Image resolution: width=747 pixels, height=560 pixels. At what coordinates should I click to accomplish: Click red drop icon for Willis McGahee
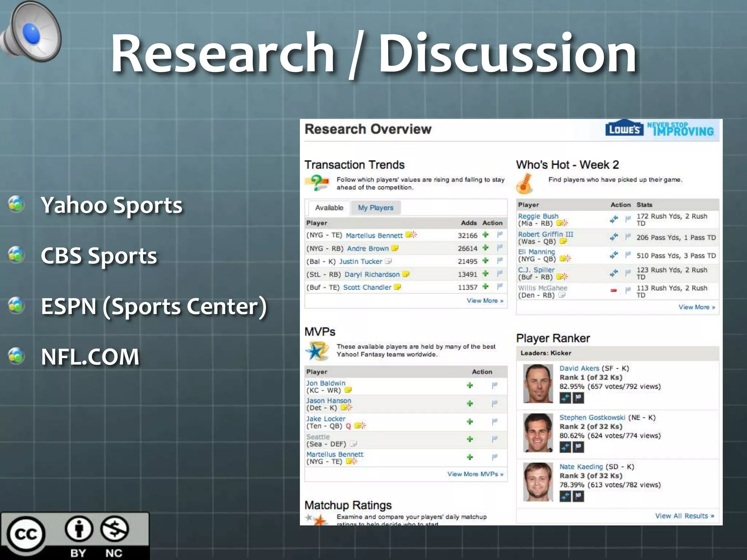point(614,291)
